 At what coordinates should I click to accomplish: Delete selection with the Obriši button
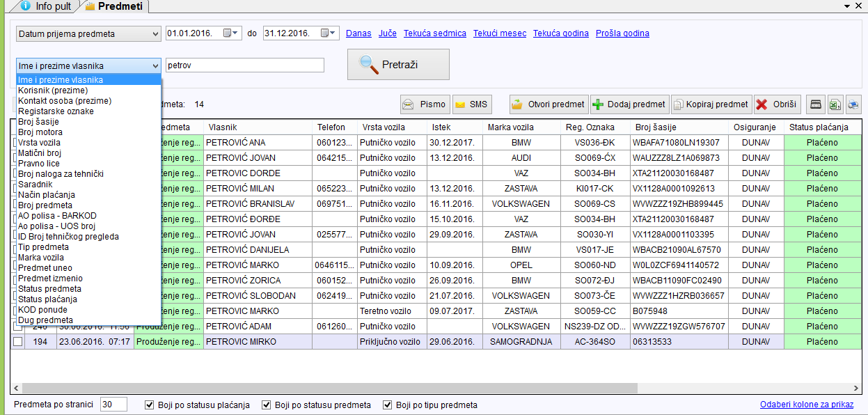777,104
